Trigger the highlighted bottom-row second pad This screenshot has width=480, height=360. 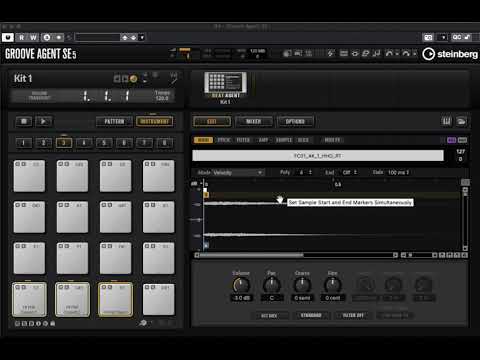[x=72, y=299]
